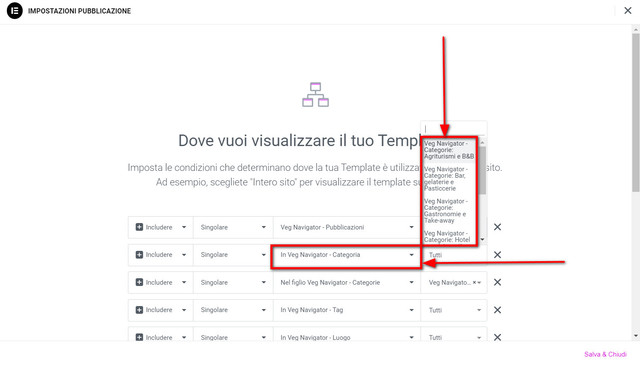The height and width of the screenshot is (367, 640).
Task: Click down arrow of category list scrollbar
Action: tap(482, 240)
